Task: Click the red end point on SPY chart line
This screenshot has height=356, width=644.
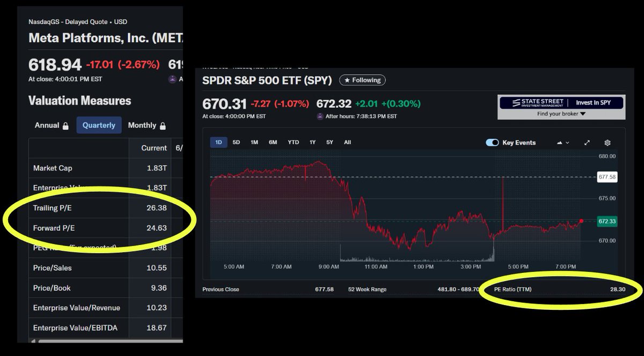Action: tap(581, 221)
